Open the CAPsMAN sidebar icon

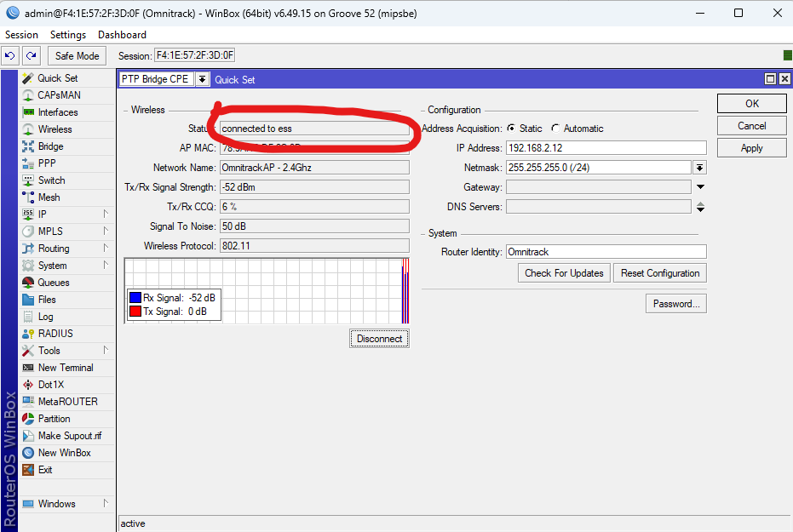tap(28, 95)
